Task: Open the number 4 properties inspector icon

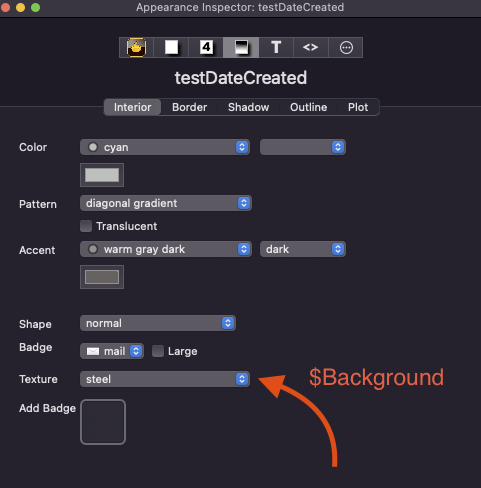Action: click(x=206, y=47)
